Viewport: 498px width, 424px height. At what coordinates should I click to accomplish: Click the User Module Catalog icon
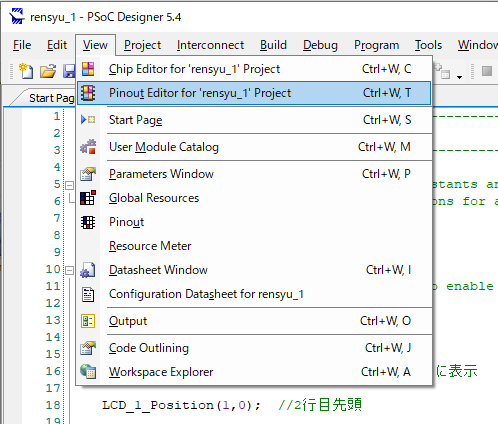click(x=88, y=147)
